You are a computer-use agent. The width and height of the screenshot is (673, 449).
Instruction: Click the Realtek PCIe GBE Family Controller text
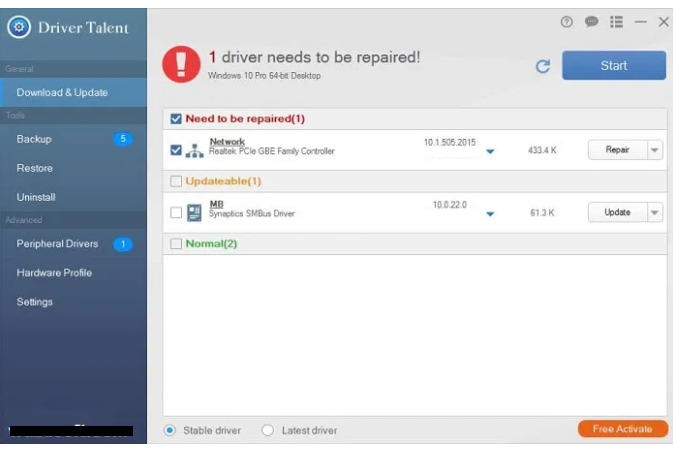[272, 151]
